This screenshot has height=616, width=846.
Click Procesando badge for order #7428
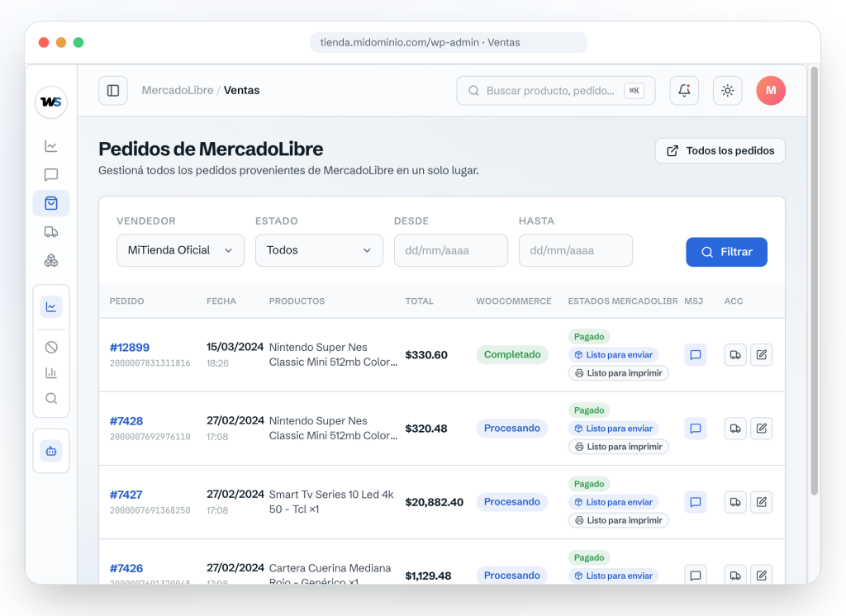[x=511, y=429]
